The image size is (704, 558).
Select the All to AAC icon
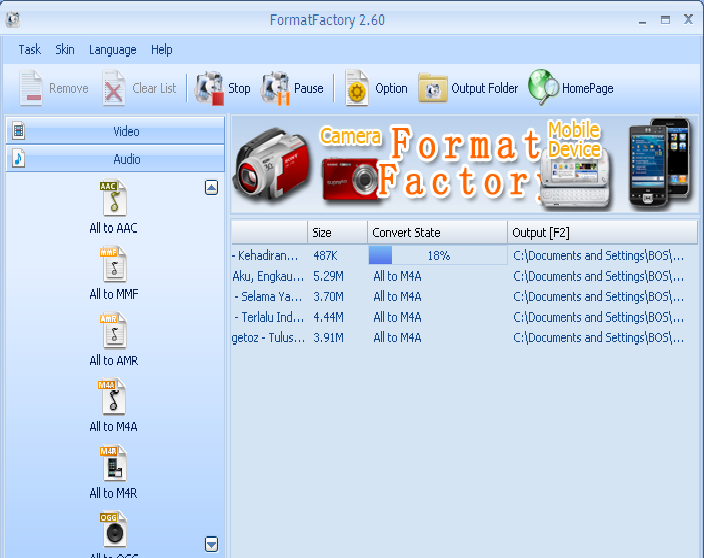click(x=114, y=198)
